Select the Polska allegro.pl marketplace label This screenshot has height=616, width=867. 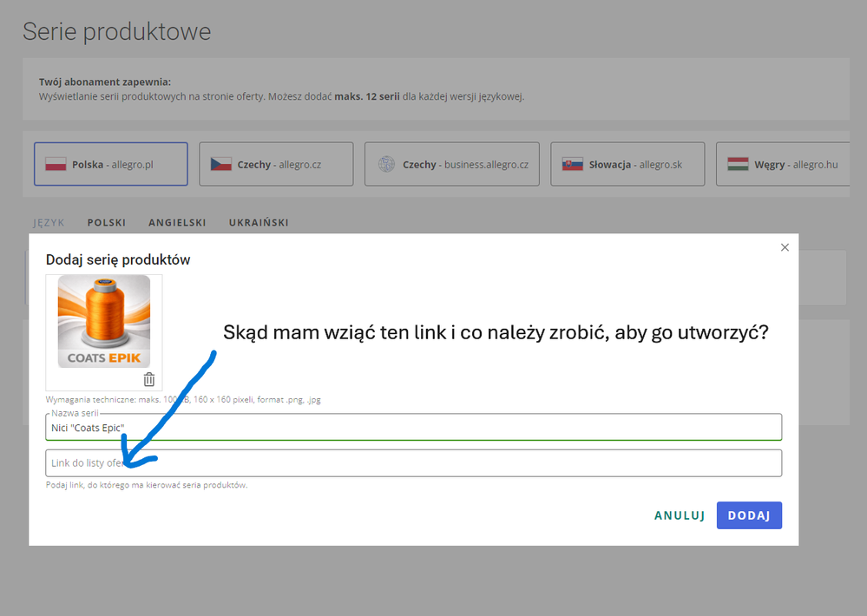tap(113, 164)
